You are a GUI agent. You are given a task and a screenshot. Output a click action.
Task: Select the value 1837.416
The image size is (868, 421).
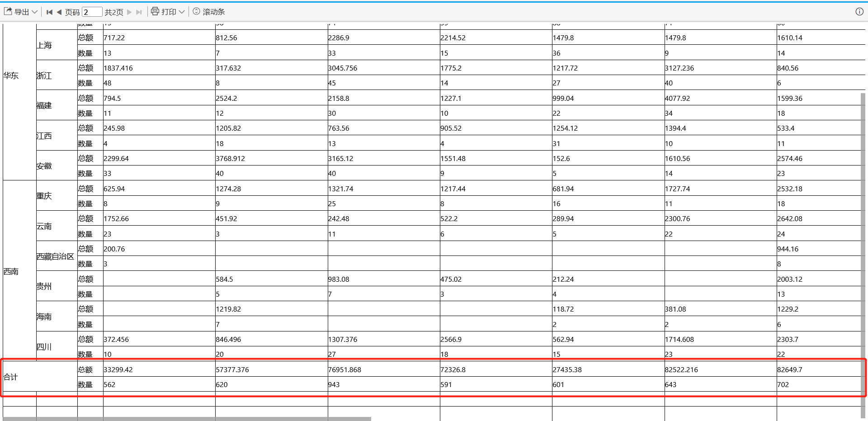pyautogui.click(x=118, y=68)
